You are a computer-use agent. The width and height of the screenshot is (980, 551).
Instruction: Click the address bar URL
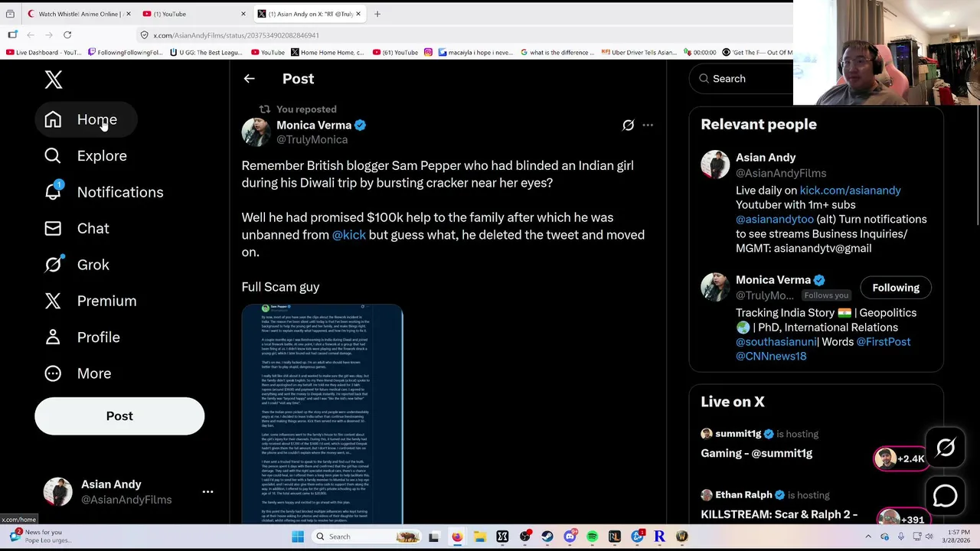point(236,35)
